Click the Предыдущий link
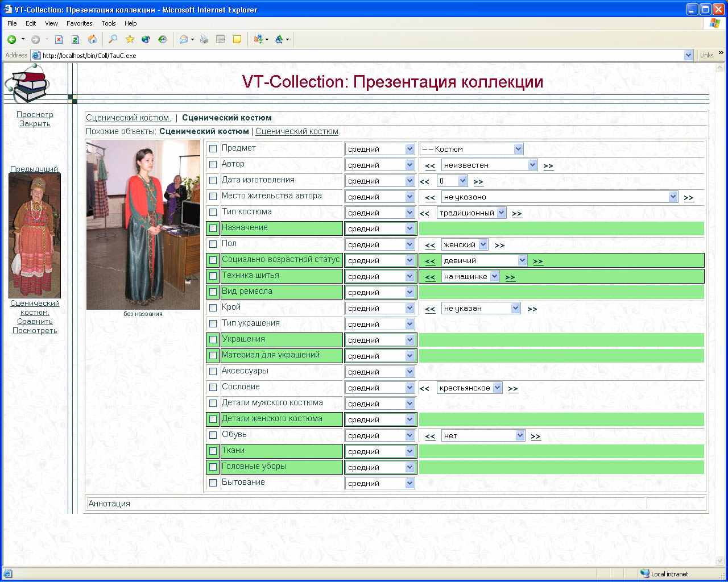The image size is (728, 582). (35, 169)
